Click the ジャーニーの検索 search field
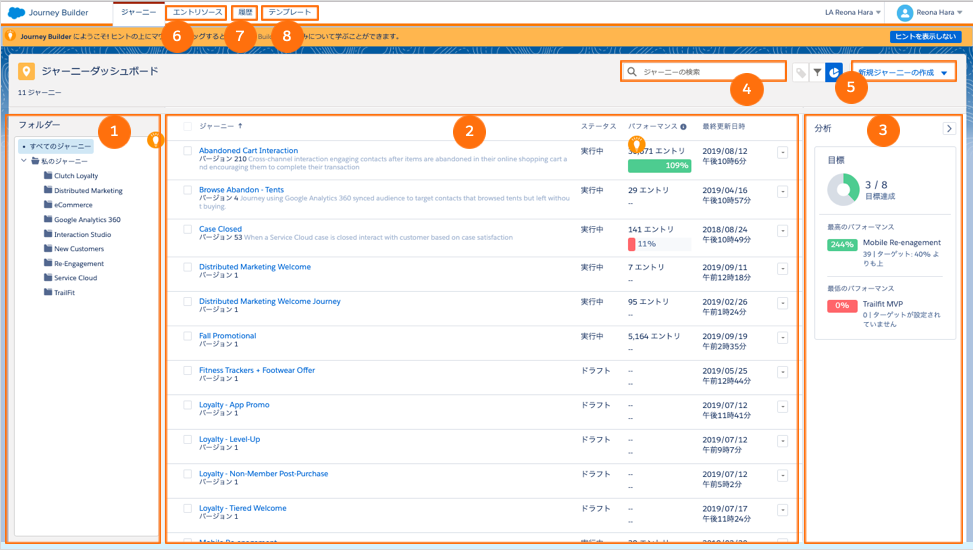Viewport: 973px width, 550px height. tap(703, 72)
